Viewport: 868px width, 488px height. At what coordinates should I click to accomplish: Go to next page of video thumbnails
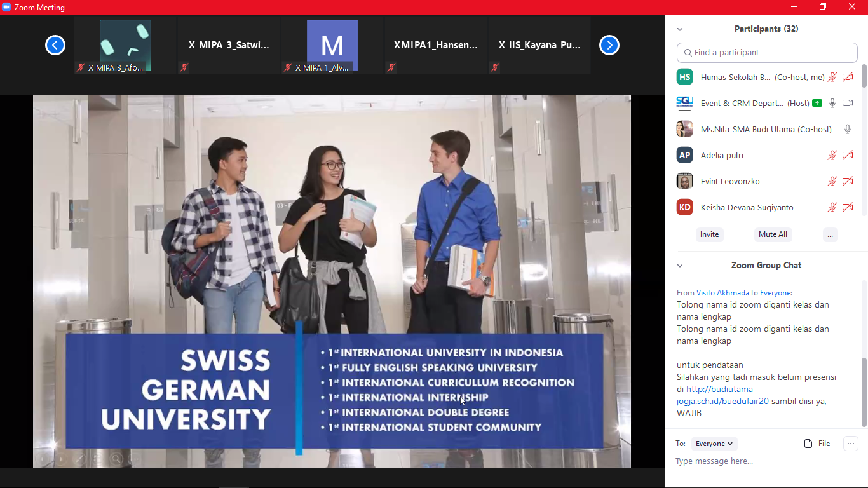click(x=609, y=45)
